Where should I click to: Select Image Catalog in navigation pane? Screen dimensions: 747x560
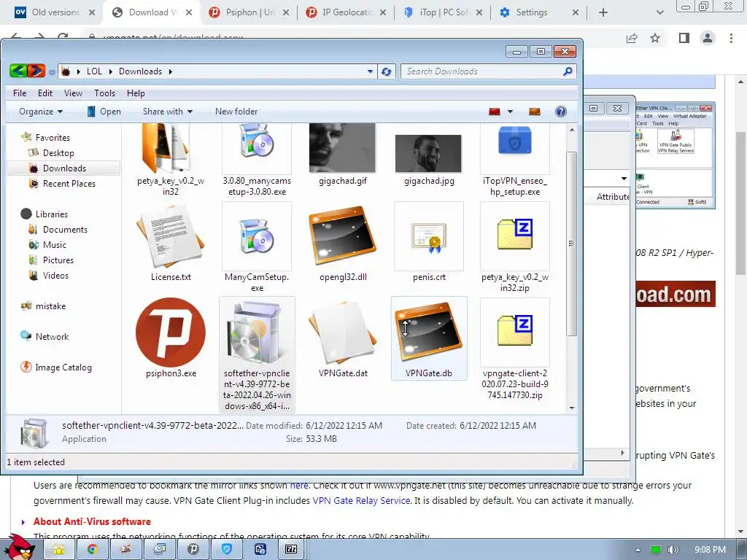click(63, 367)
